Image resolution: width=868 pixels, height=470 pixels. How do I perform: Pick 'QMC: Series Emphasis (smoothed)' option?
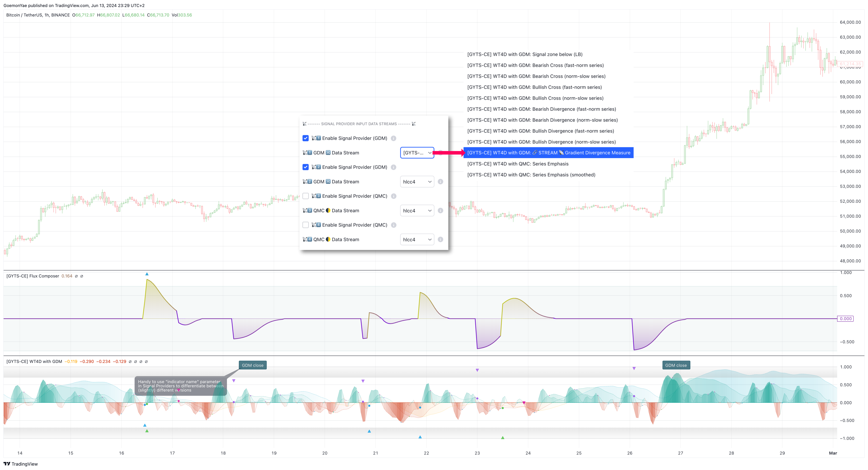coord(549,175)
